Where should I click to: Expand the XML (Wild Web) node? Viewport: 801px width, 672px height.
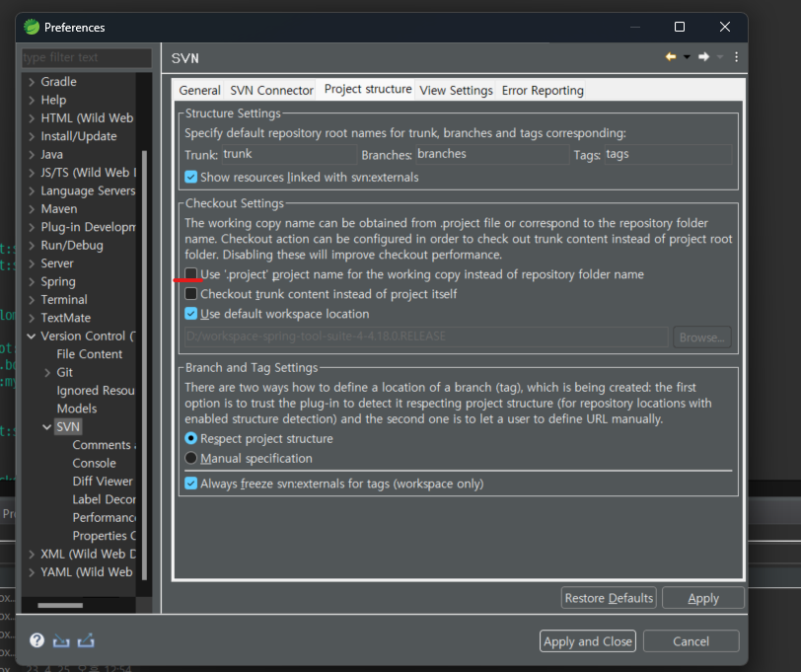(x=32, y=554)
